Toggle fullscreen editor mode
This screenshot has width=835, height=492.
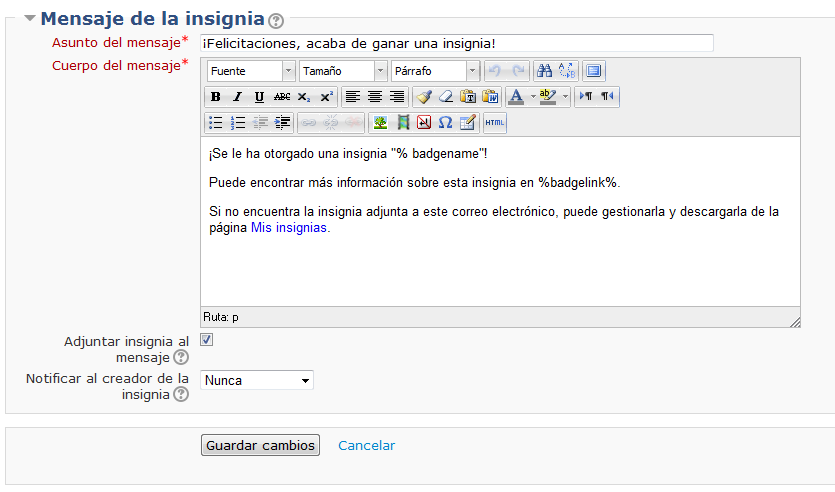pos(594,71)
